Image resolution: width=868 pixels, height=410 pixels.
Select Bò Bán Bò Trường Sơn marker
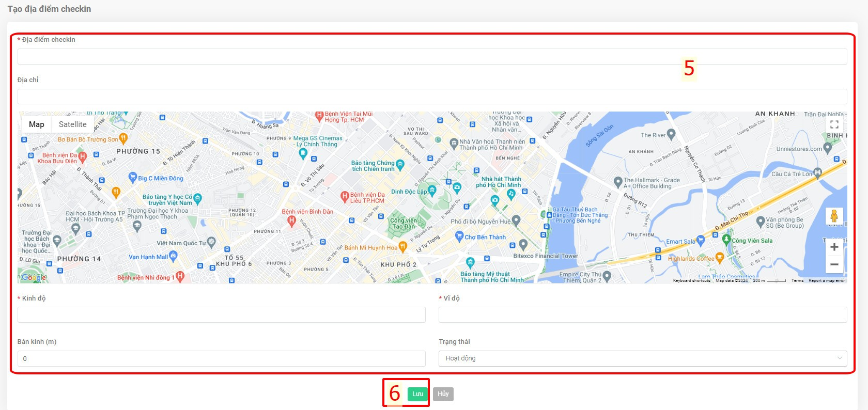(x=123, y=138)
